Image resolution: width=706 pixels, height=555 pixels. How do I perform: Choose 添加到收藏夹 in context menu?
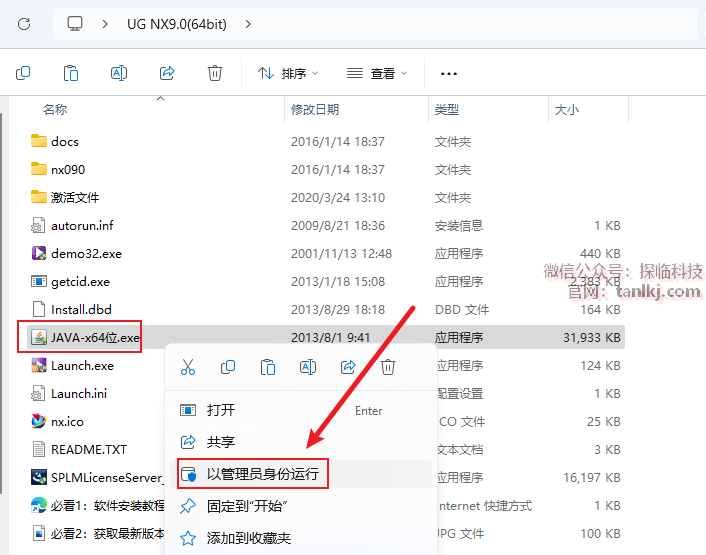(x=301, y=538)
